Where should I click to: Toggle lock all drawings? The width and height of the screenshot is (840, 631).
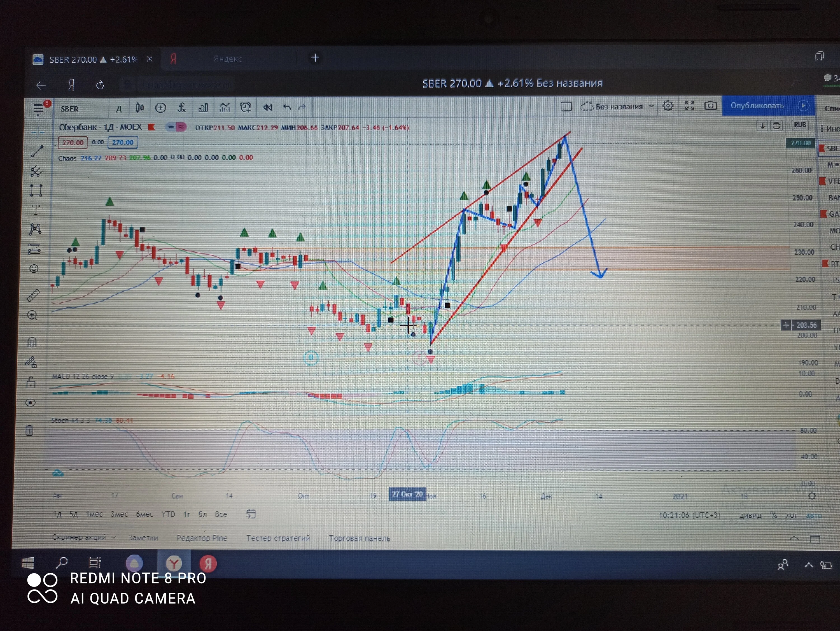[x=31, y=382]
